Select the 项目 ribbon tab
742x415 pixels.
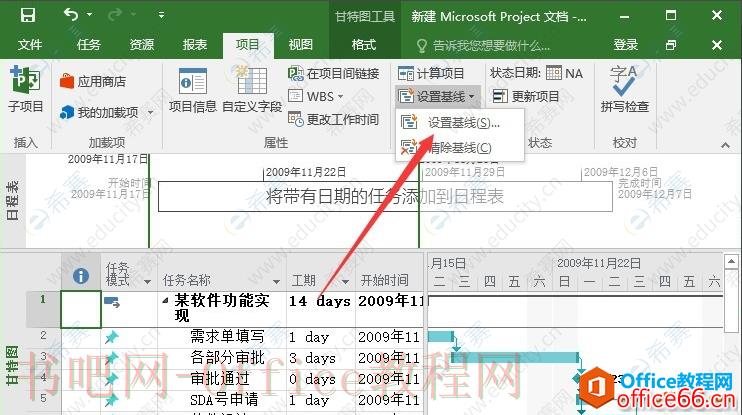[x=247, y=44]
